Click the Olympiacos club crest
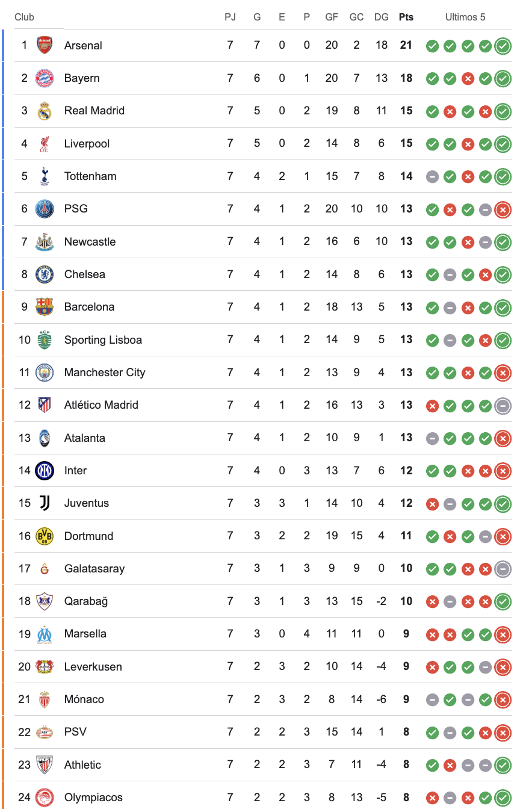 click(45, 798)
